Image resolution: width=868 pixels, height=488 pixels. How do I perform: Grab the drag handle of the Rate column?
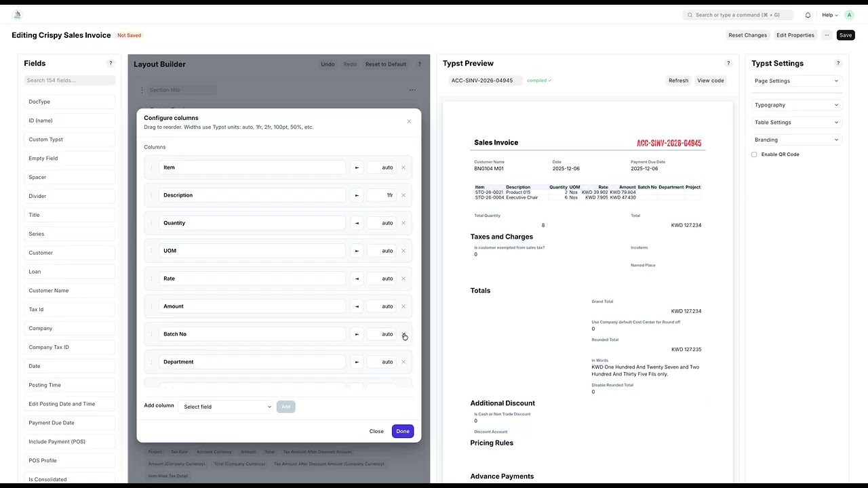click(152, 279)
